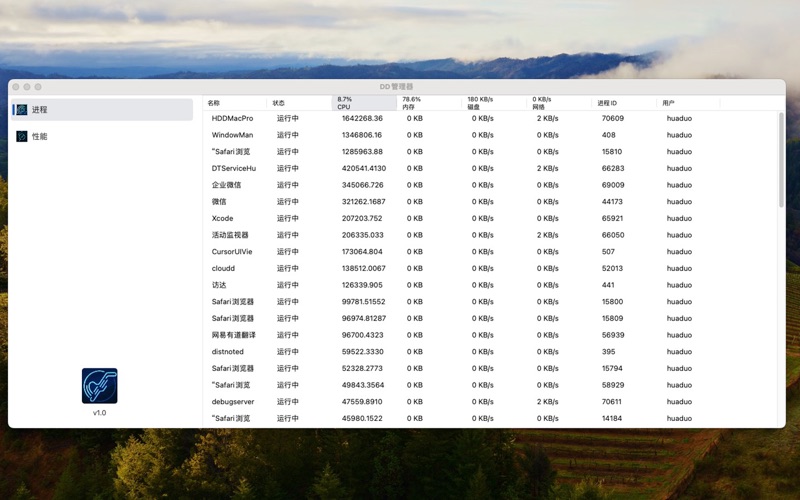Click process ID 408
Image resolution: width=800 pixels, height=500 pixels.
[x=609, y=135]
